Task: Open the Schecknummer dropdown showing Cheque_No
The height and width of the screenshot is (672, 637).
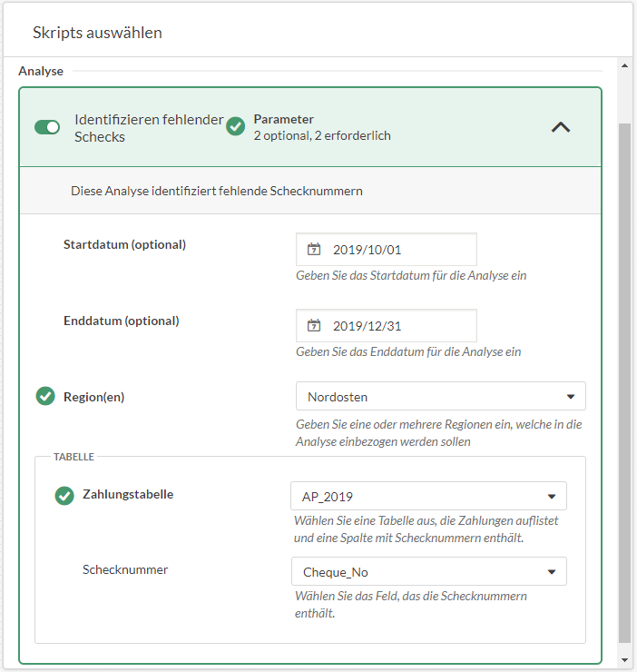Action: tap(428, 572)
